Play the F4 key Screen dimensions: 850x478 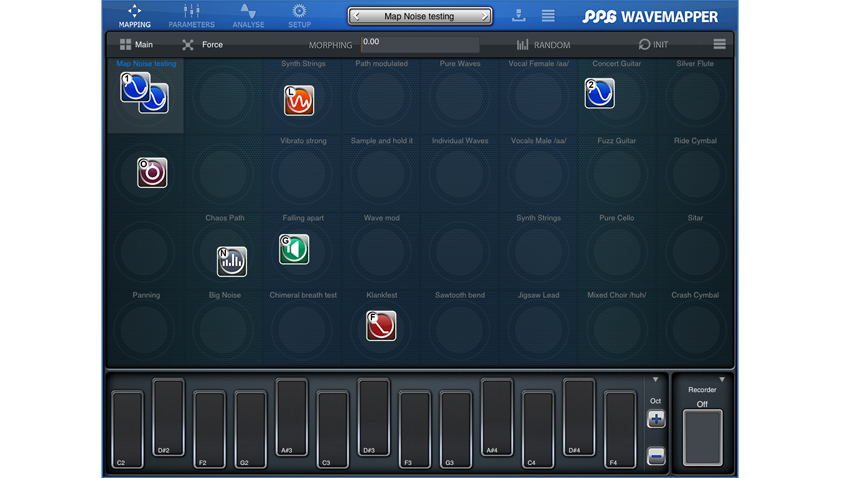620,429
